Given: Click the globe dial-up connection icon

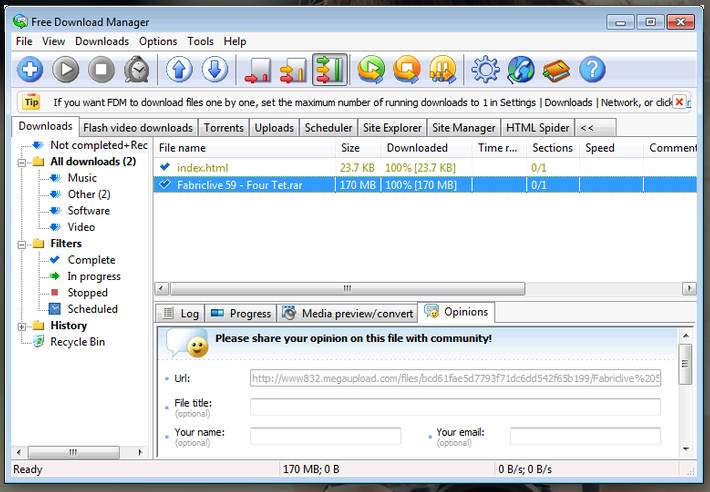Looking at the screenshot, I should [521, 70].
